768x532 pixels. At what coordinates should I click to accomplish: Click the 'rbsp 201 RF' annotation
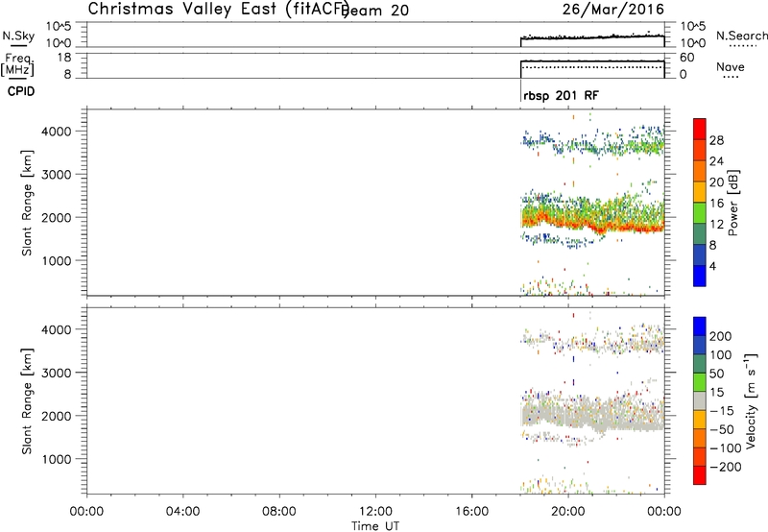[561, 95]
